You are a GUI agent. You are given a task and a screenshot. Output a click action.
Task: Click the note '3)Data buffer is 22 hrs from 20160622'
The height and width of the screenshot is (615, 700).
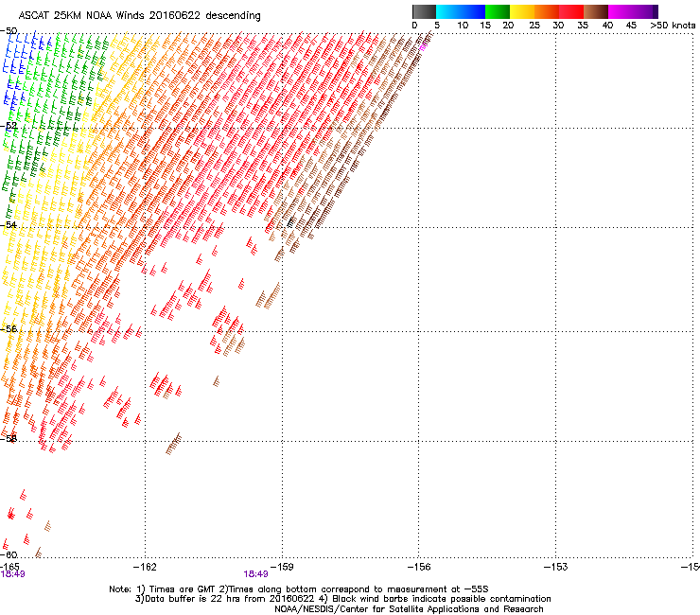pyautogui.click(x=224, y=599)
